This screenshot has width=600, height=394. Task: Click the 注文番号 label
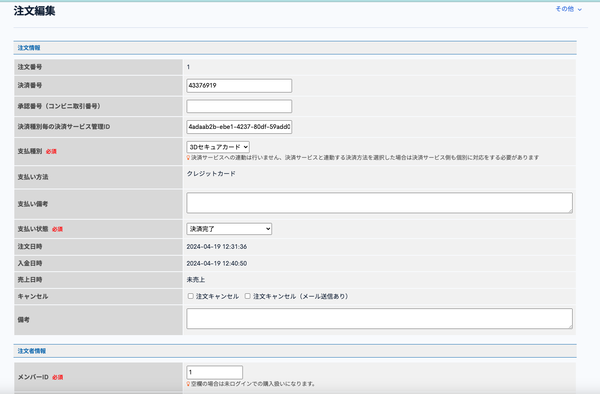click(x=30, y=67)
